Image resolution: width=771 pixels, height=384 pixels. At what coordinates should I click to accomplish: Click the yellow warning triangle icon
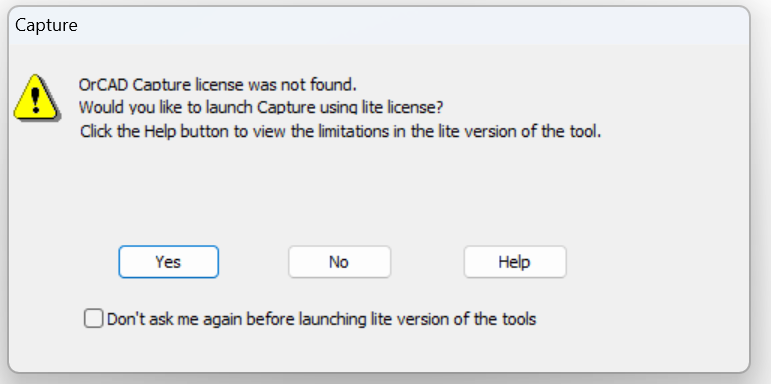pyautogui.click(x=36, y=97)
